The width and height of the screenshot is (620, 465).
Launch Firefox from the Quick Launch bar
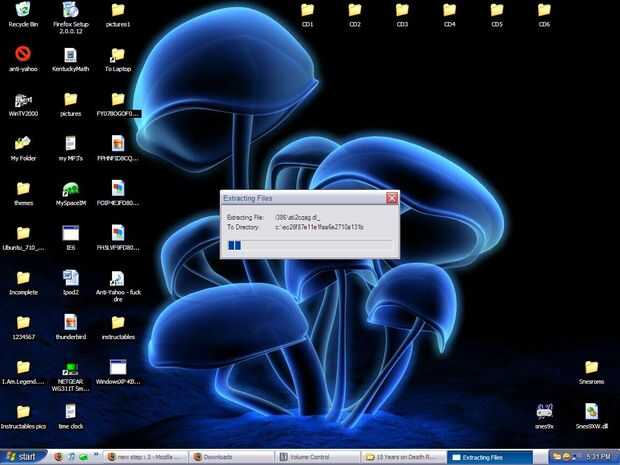(x=59, y=457)
